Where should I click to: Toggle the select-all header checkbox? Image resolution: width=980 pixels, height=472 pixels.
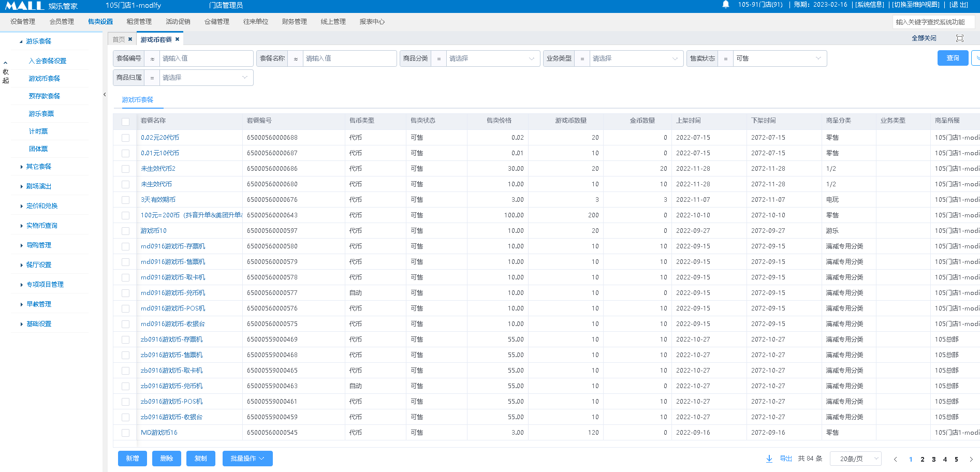click(x=125, y=122)
